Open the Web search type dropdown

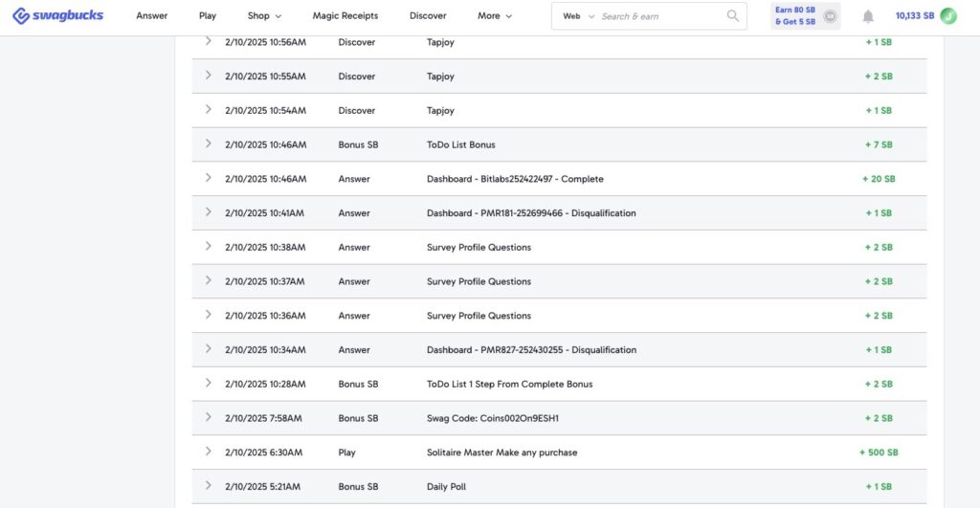[x=578, y=16]
